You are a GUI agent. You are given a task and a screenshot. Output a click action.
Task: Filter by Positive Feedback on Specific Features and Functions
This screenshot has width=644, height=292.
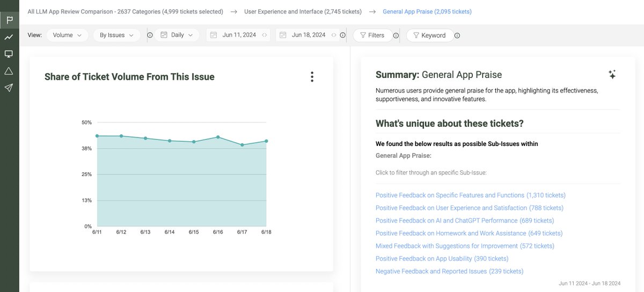(x=471, y=195)
